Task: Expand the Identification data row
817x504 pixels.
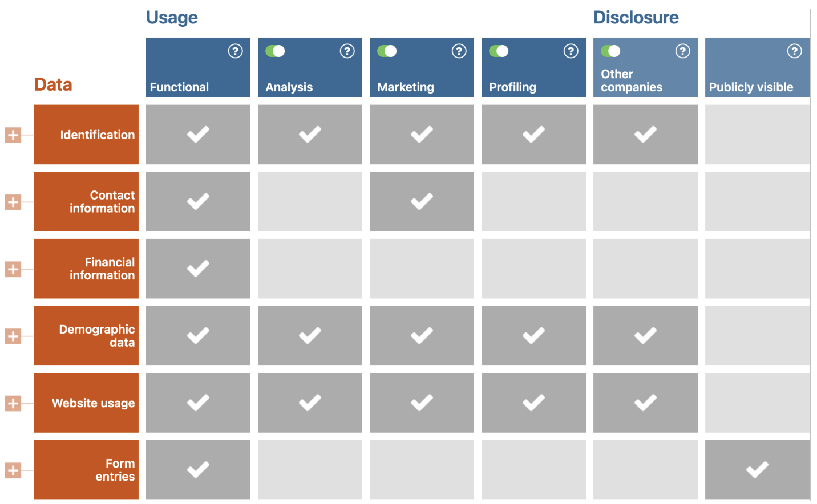Action: tap(13, 135)
